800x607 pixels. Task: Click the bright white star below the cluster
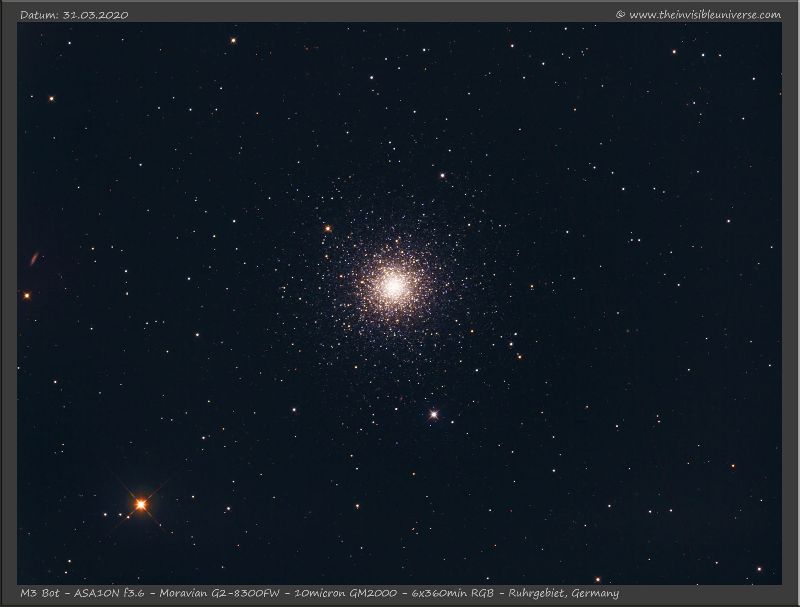434,413
